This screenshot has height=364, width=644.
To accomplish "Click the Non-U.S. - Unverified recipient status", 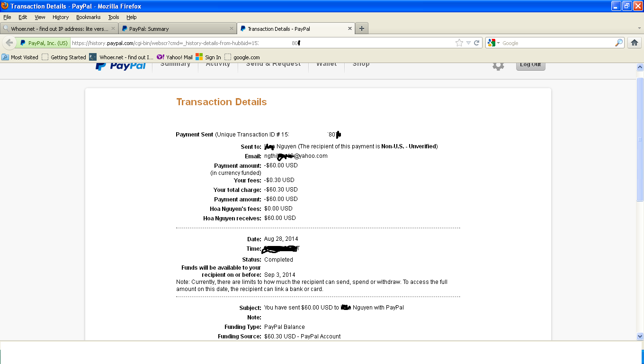I will click(409, 146).
